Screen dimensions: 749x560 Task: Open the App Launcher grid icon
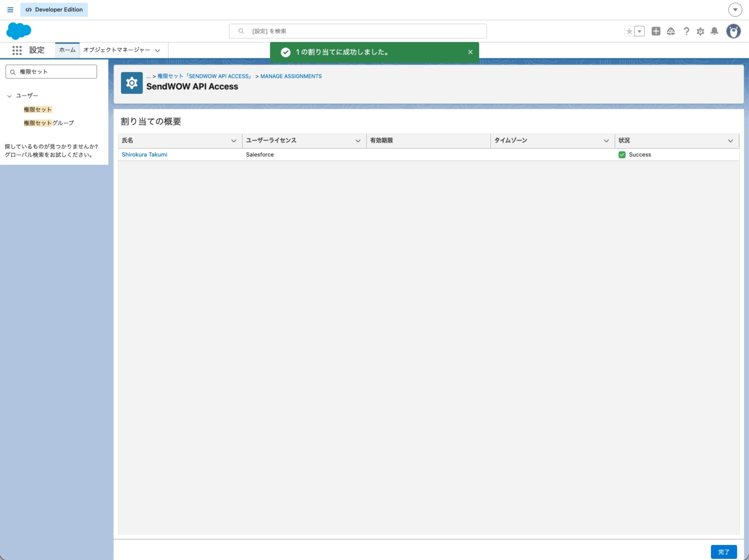click(17, 51)
